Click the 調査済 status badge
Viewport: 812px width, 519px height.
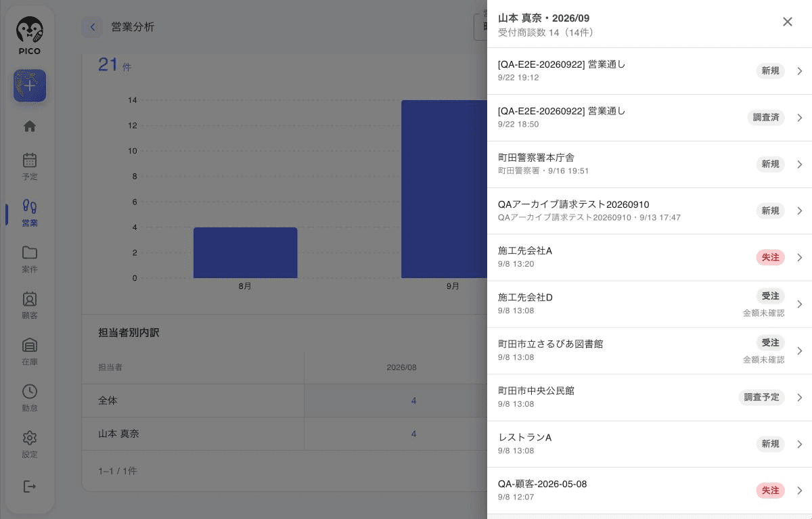click(x=766, y=118)
